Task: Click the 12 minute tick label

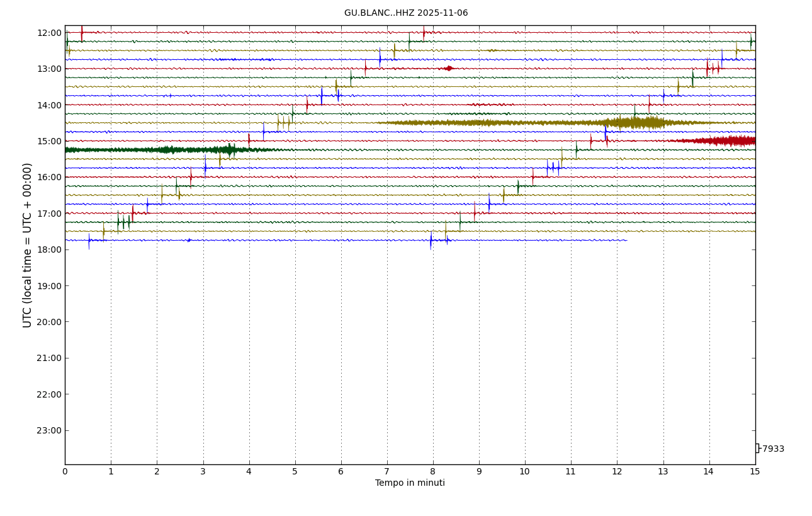Action: pyautogui.click(x=617, y=472)
